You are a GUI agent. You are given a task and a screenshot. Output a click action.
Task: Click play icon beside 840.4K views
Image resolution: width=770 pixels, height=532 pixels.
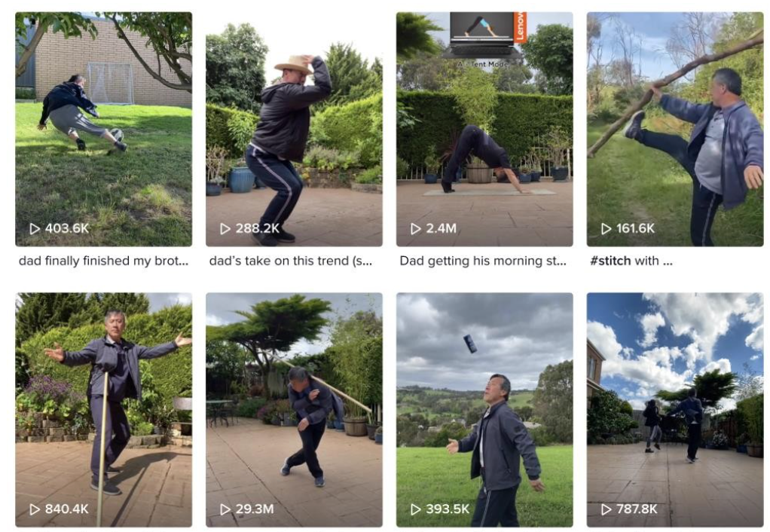pos(35,509)
